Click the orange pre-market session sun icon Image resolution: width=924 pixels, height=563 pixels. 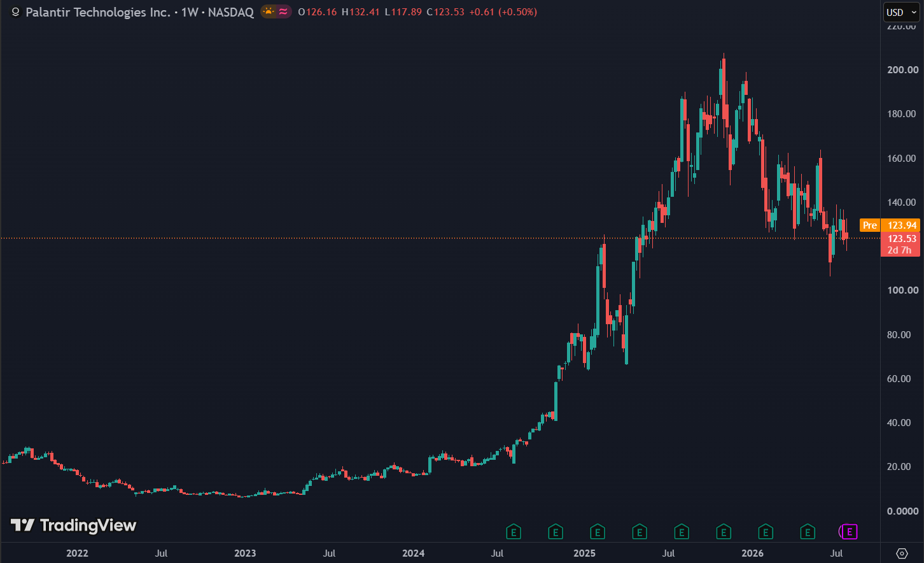tap(269, 11)
